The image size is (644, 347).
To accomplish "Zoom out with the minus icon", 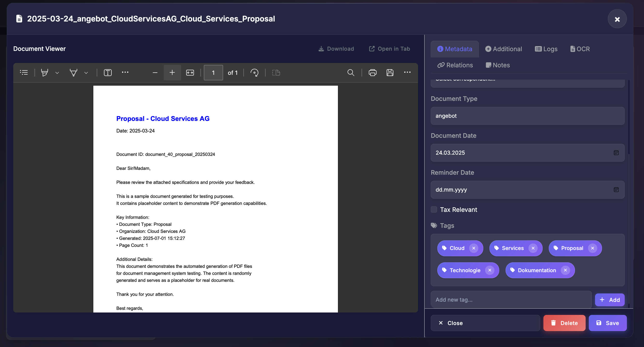I will tap(155, 73).
